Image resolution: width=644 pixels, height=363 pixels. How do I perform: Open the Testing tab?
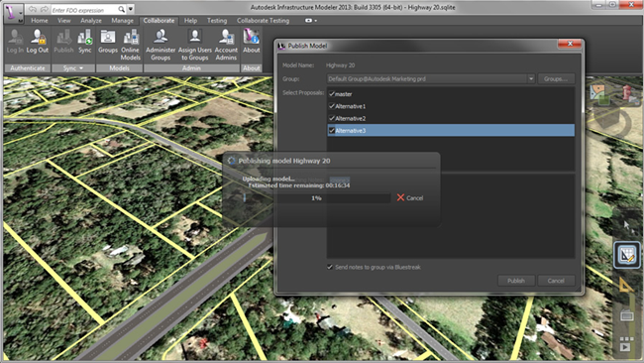[x=217, y=21]
